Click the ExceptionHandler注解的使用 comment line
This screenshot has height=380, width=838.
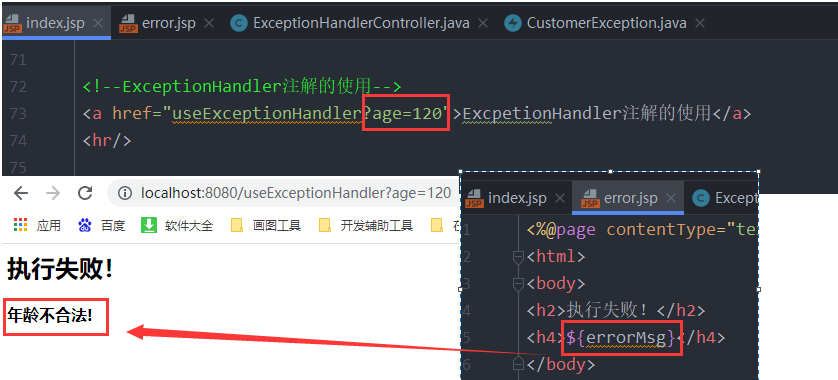click(242, 86)
